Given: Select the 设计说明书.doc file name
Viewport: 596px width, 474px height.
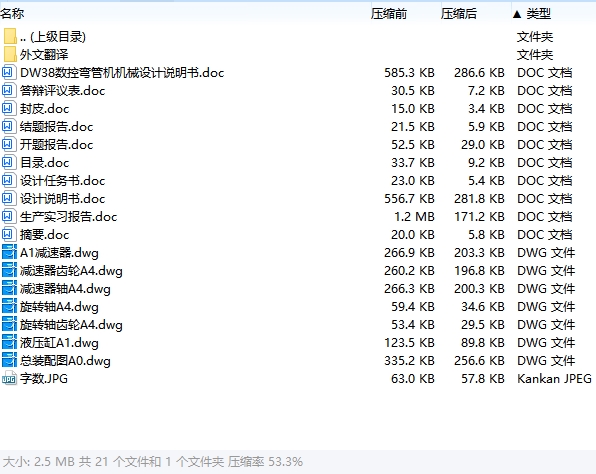Looking at the screenshot, I should [62, 198].
